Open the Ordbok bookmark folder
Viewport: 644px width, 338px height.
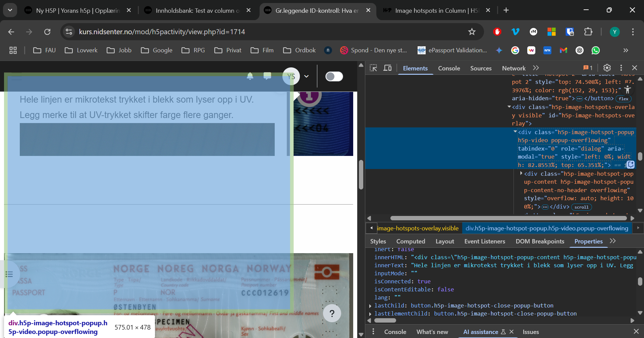[x=300, y=50]
